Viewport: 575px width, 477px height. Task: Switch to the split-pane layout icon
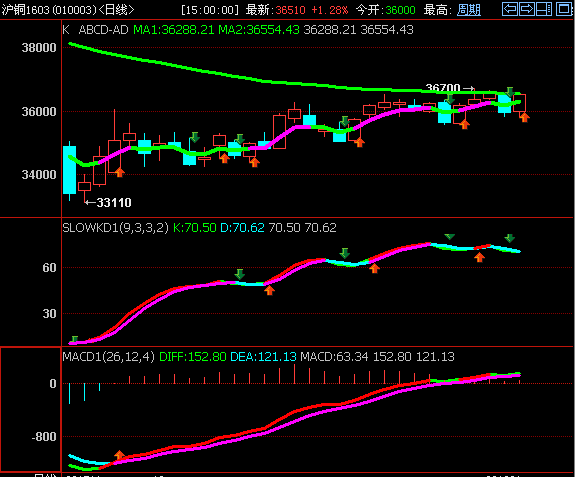click(544, 9)
